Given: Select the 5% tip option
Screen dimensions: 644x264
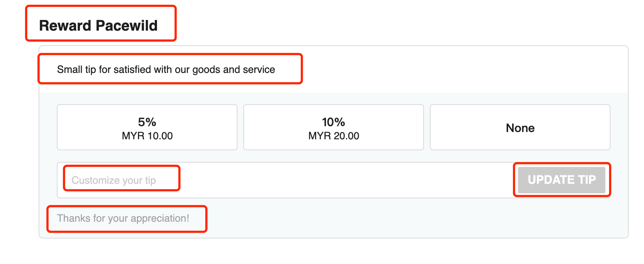Looking at the screenshot, I should point(147,127).
